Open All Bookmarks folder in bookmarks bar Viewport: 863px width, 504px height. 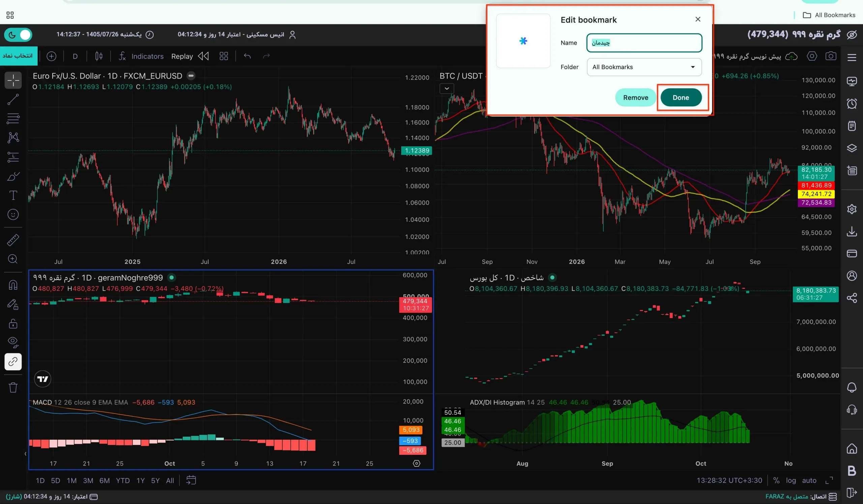[x=829, y=15]
